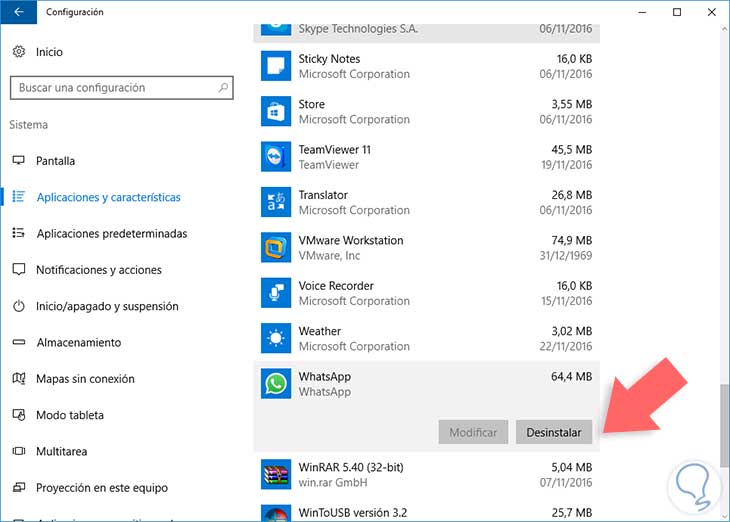730x522 pixels.
Task: Open Notificaciones y acciones settings
Action: 99,270
